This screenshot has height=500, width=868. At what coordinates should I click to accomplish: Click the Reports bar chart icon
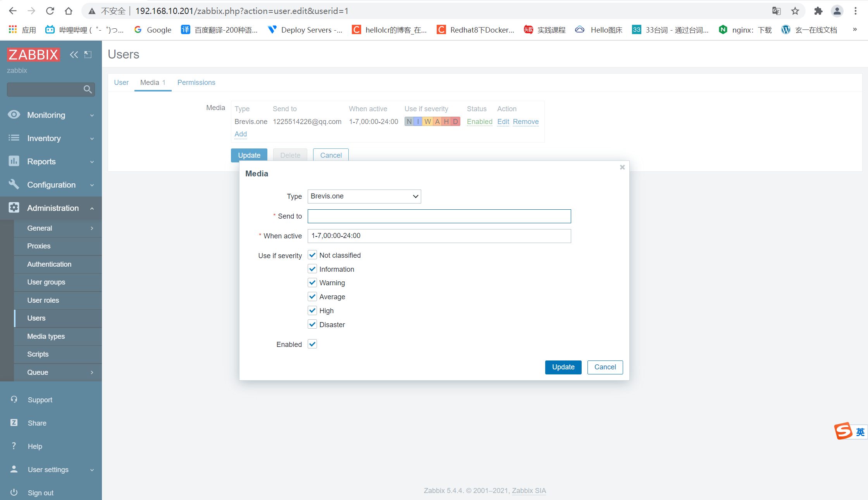(x=14, y=161)
